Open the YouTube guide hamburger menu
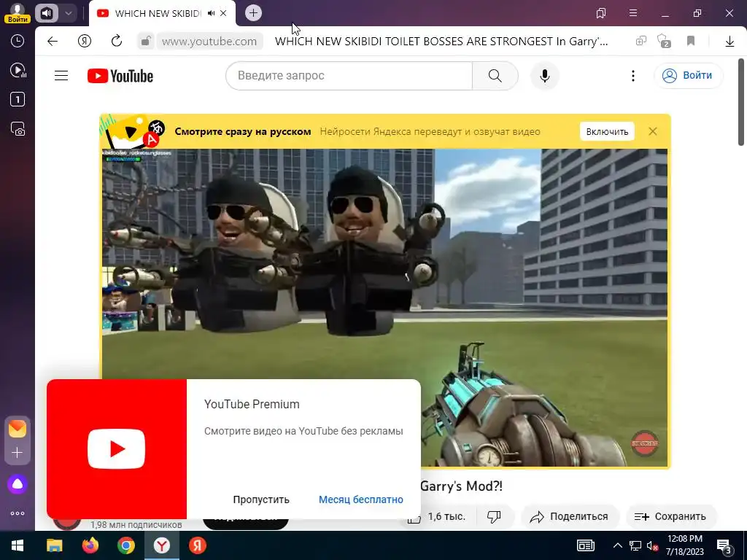 tap(61, 76)
